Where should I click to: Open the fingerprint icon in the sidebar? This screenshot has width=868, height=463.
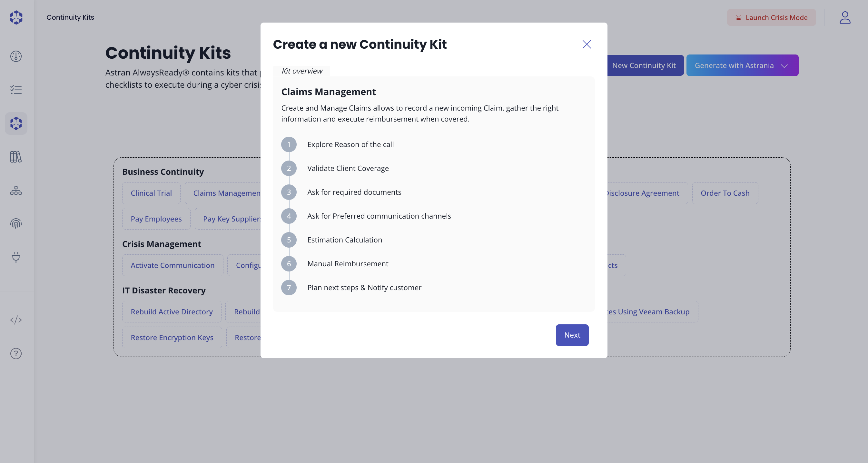(x=16, y=224)
